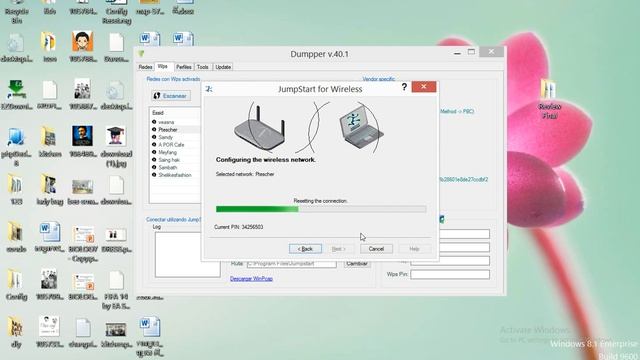Click the 'Current PIN: 34256503' text
Screen dimensions: 640x360
coord(238,227)
